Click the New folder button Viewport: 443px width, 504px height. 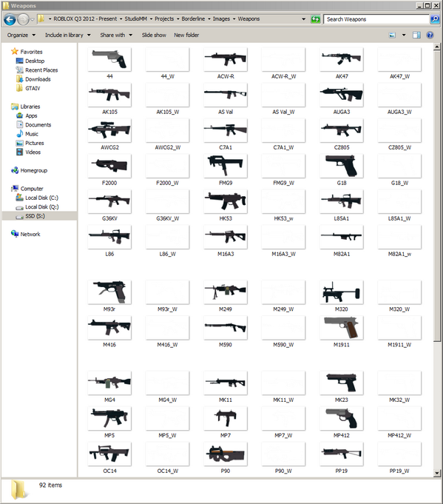tap(186, 35)
